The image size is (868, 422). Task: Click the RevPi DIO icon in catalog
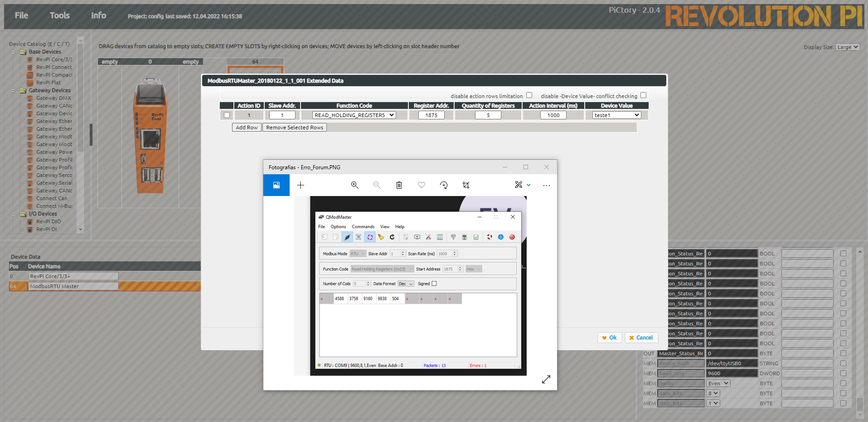pyautogui.click(x=30, y=221)
